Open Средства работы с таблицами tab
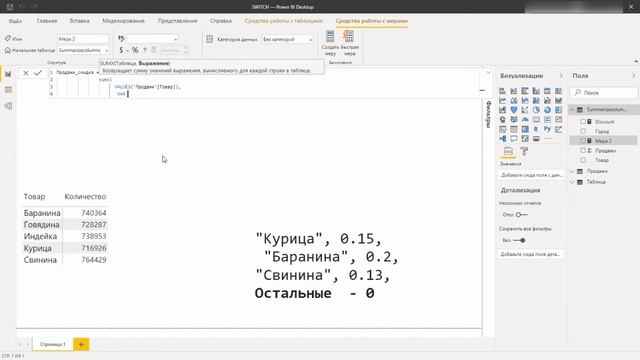Image resolution: width=640 pixels, height=360 pixels. (284, 21)
